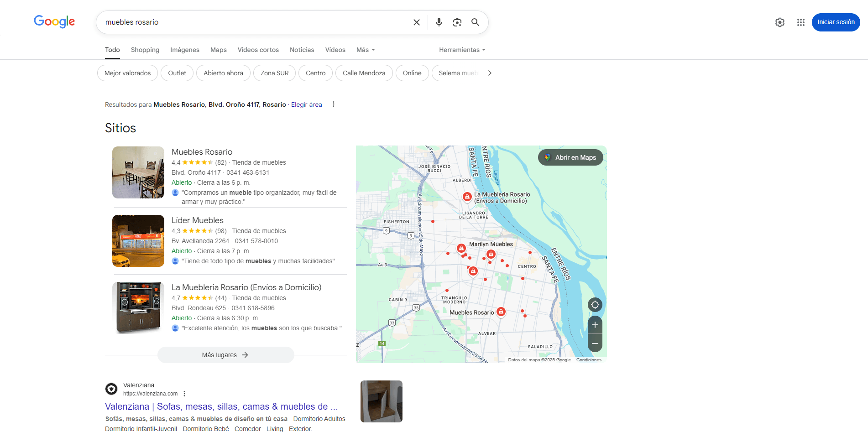This screenshot has height=432, width=868.
Task: Open La Muebleria Rosario TV unit photo
Action: click(x=138, y=308)
